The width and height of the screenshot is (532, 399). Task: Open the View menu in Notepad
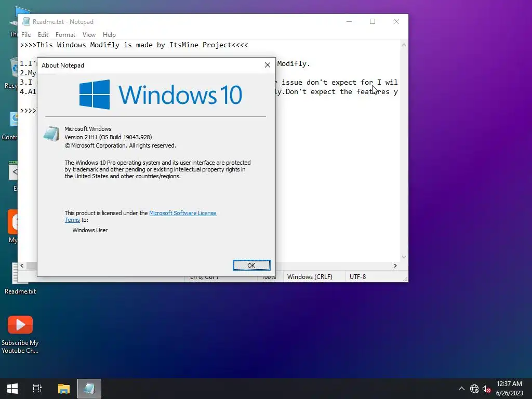89,35
